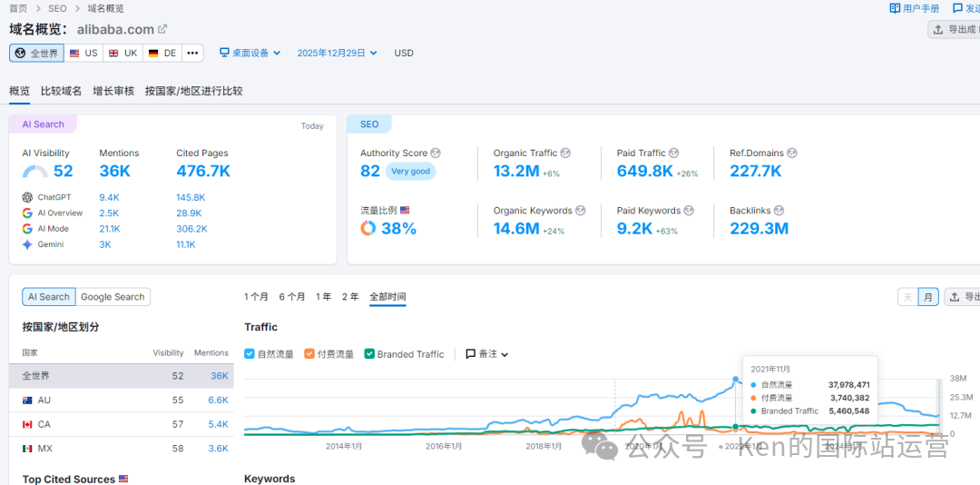Image resolution: width=980 pixels, height=485 pixels.
Task: Select the 1年 time range
Action: tap(323, 297)
